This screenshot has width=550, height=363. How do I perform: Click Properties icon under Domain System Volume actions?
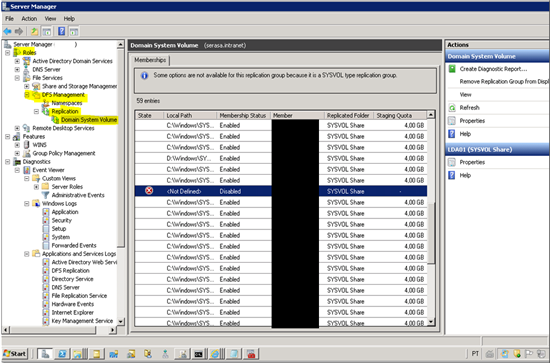tap(452, 121)
